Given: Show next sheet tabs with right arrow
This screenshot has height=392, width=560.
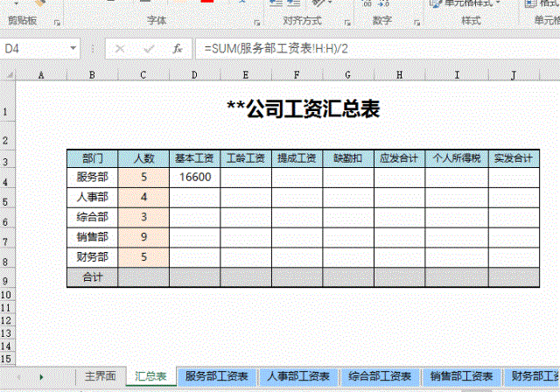Looking at the screenshot, I should (41, 377).
